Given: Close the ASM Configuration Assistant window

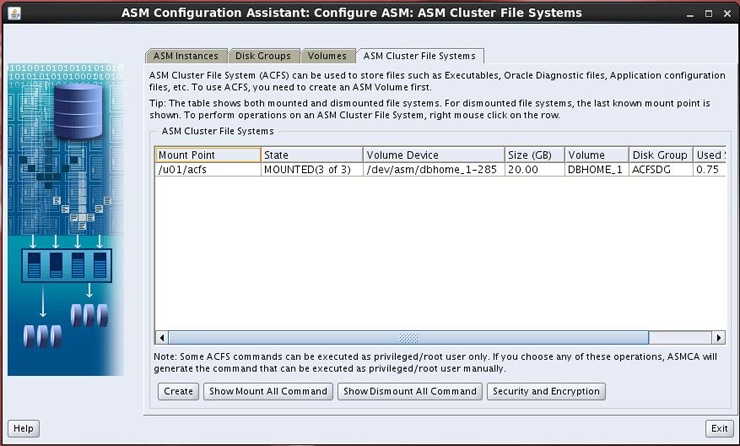Looking at the screenshot, I should point(726,14).
